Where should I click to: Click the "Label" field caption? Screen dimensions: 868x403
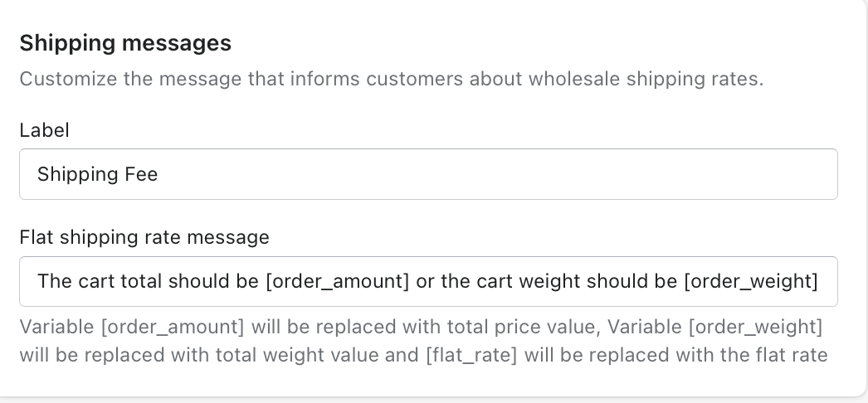(x=44, y=130)
